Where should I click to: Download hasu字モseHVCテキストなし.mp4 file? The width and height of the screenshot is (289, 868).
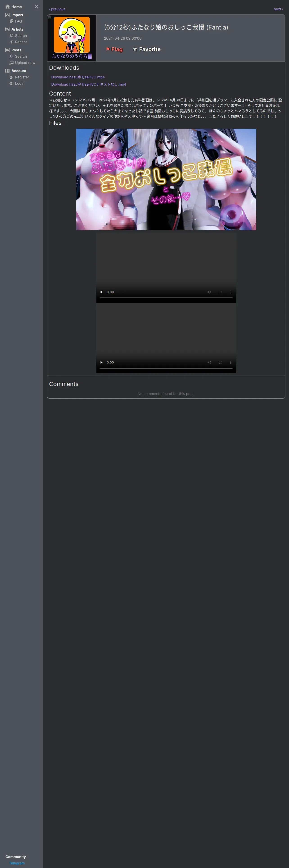coord(88,84)
